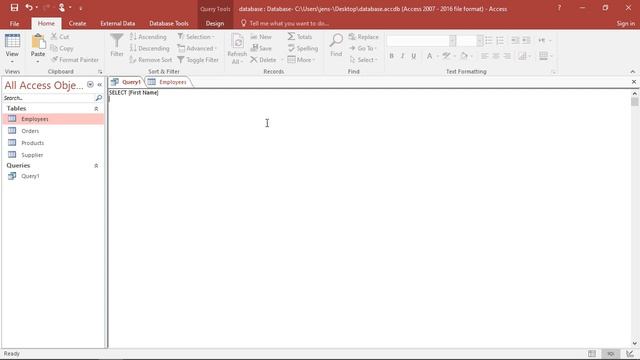The height and width of the screenshot is (360, 640).
Task: Open the background fill color picker
Action: pos(467,56)
